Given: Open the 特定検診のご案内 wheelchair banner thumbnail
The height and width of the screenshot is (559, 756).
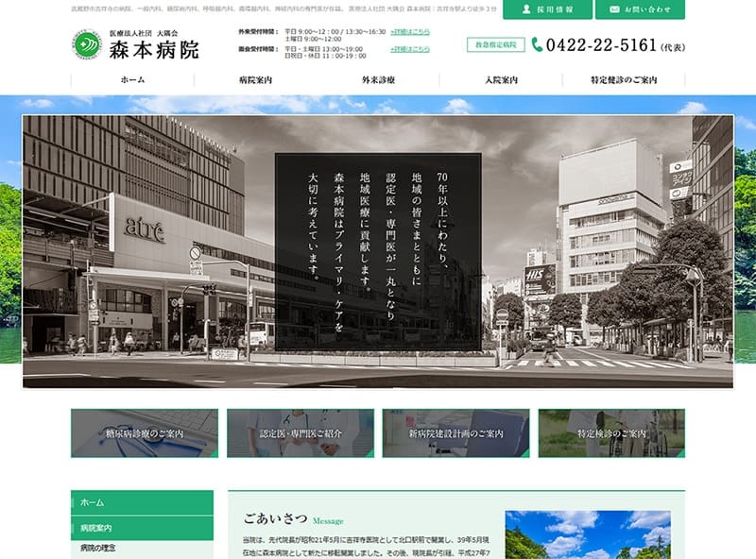Looking at the screenshot, I should coord(611,433).
